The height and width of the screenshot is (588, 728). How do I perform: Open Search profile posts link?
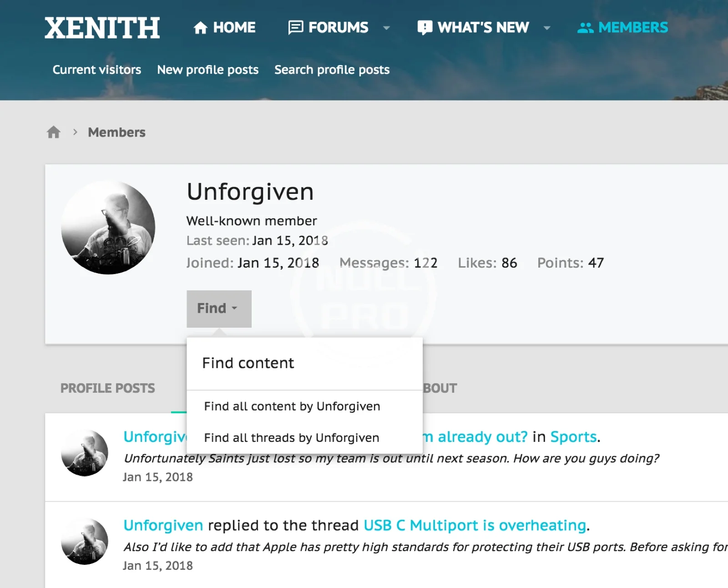332,70
